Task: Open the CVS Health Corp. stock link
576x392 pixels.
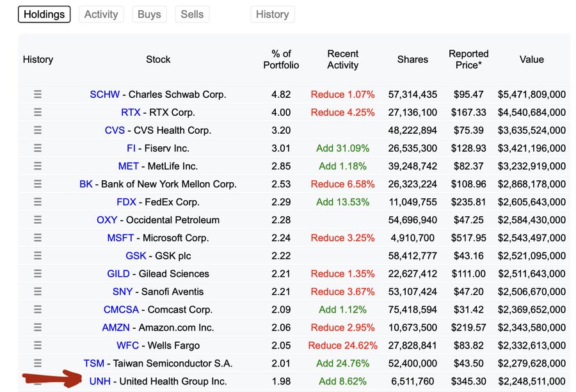Action: tap(116, 130)
